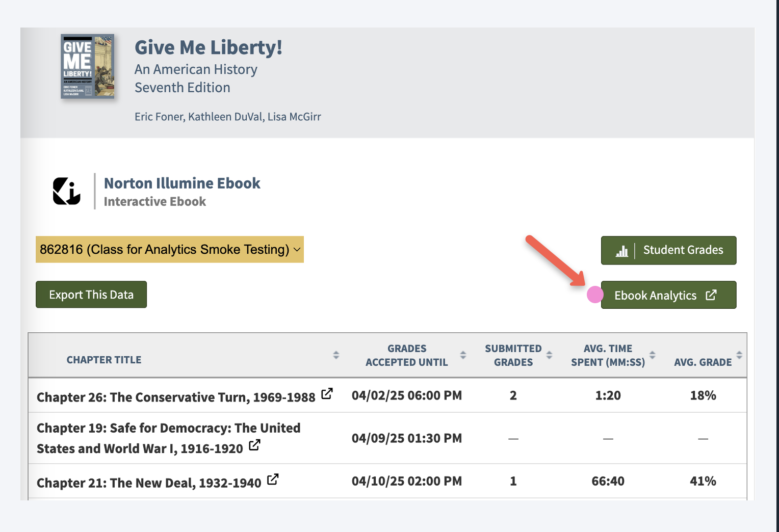The height and width of the screenshot is (532, 779).
Task: Open Chapter 26: The Conservative Turn link
Action: pos(176,397)
